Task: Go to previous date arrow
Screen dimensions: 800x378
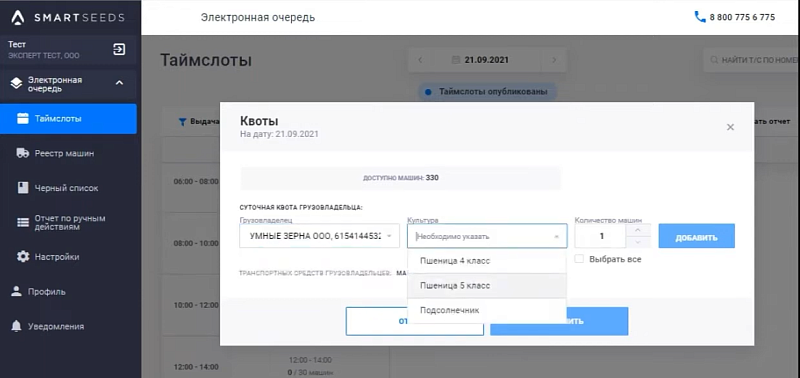Action: click(x=420, y=60)
